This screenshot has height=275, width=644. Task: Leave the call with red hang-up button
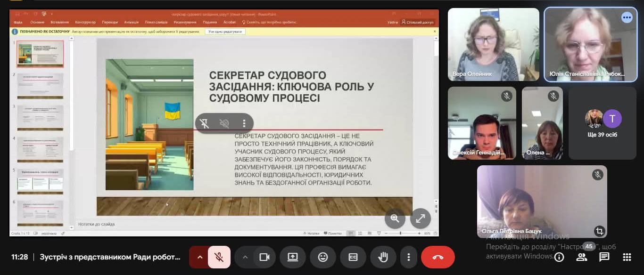[438, 257]
